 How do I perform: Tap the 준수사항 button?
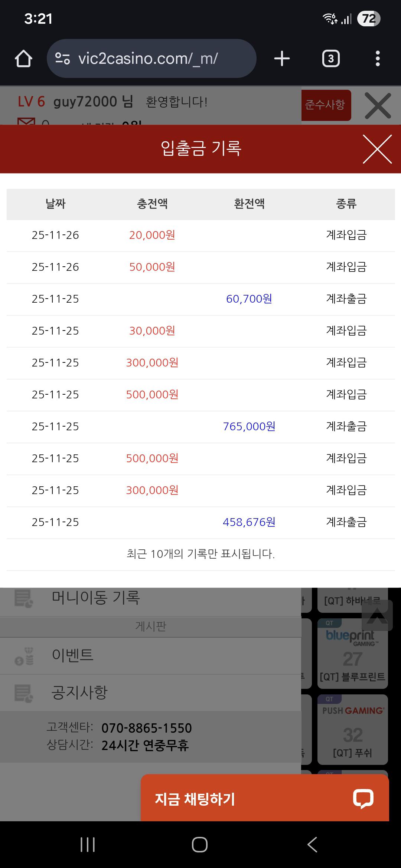326,105
